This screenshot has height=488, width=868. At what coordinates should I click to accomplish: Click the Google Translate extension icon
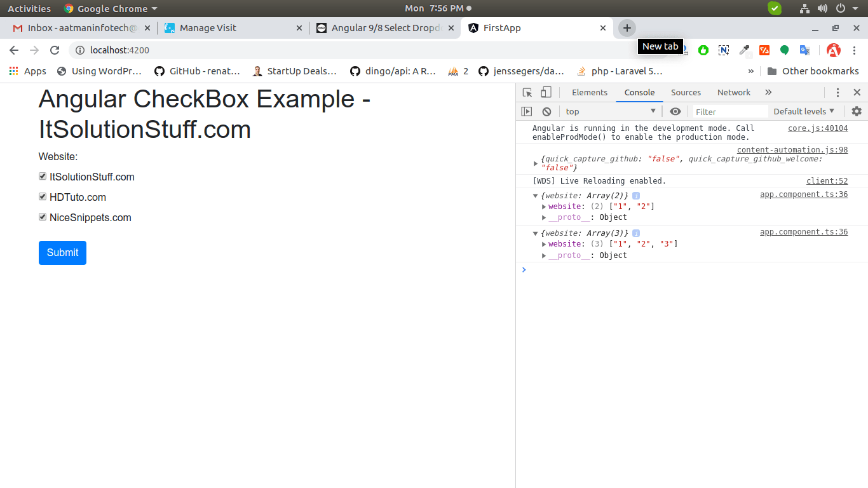(x=804, y=50)
